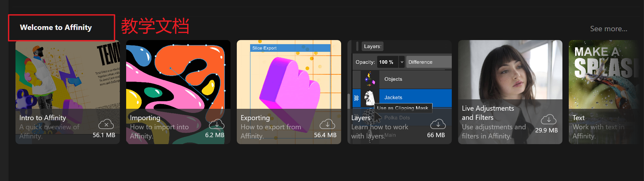The width and height of the screenshot is (644, 181).
Task: Download the Importing tutorial via cloud icon
Action: (x=217, y=124)
